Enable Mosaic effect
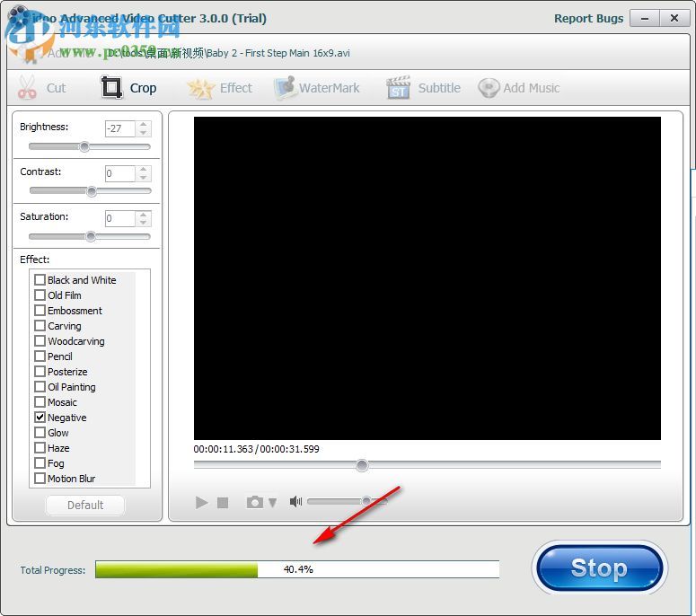 coord(40,402)
